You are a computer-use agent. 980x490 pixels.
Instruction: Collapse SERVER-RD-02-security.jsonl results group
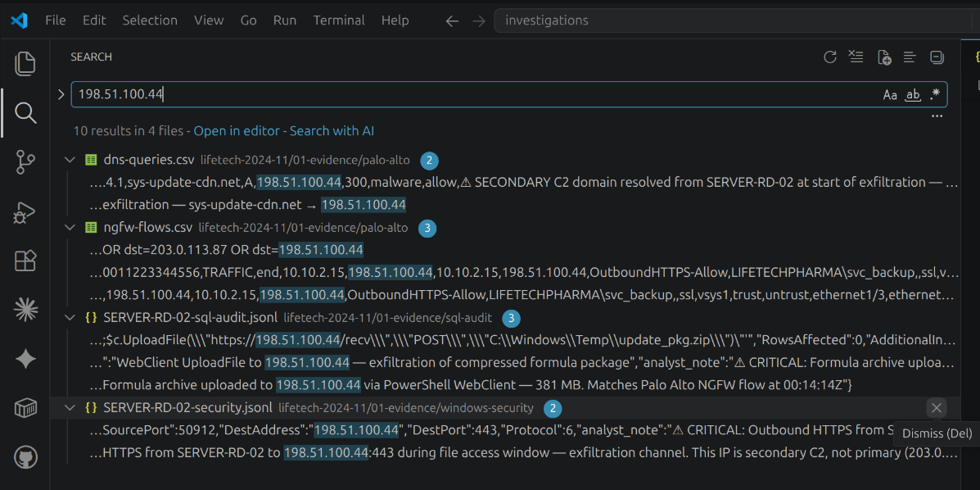[70, 408]
